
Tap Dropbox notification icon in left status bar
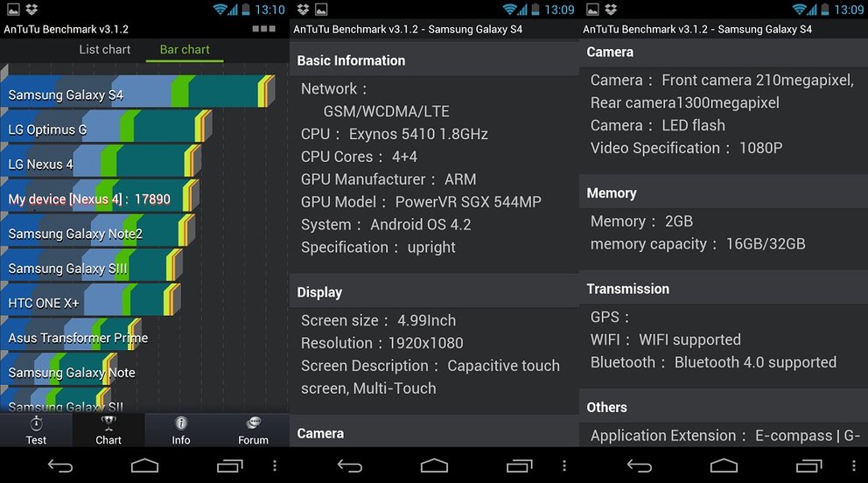pos(31,10)
